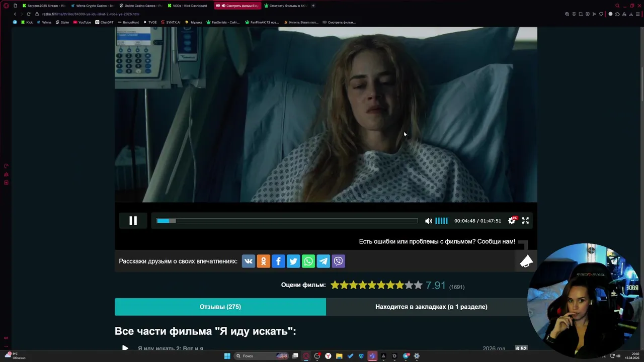Enter fullscreen mode in the player

(525, 221)
